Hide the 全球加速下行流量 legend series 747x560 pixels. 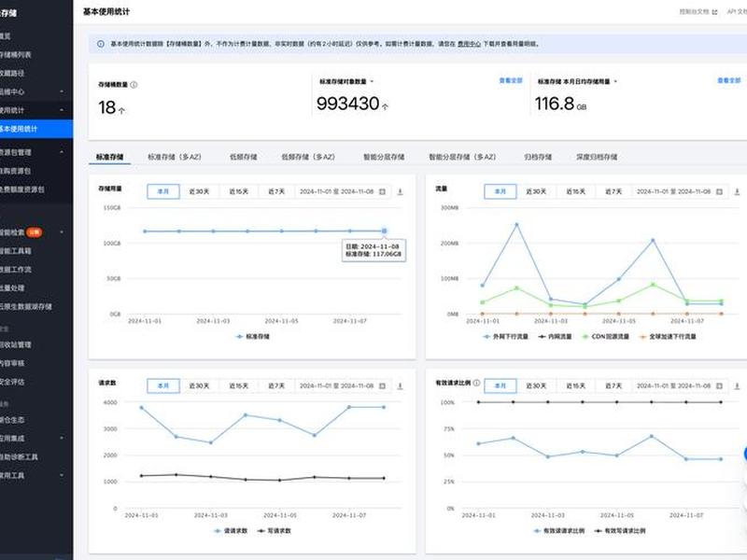coord(668,336)
